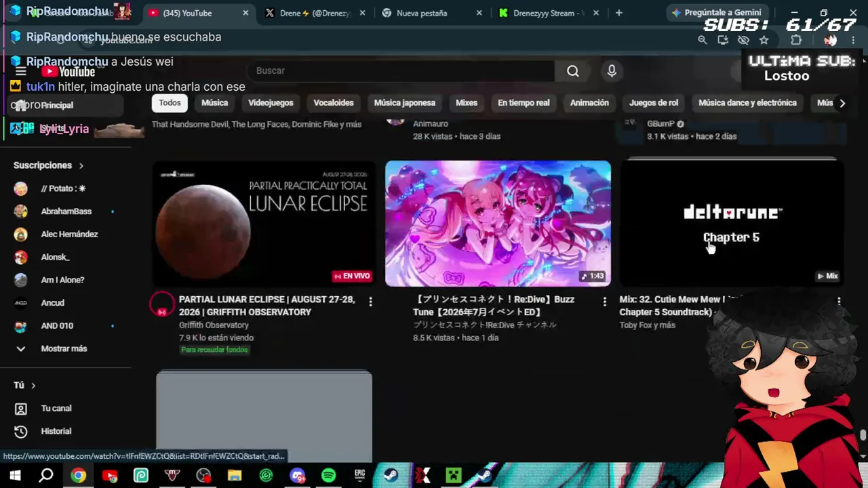Click the Pregúntale a Gemini button
The height and width of the screenshot is (488, 868).
click(716, 12)
